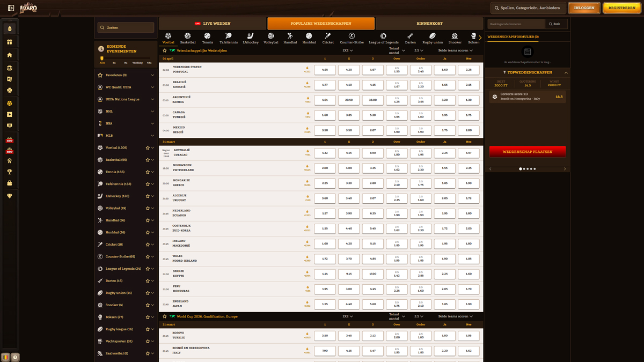644x362 pixels.
Task: Click the home icon in left sidebar
Action: (x=10, y=55)
